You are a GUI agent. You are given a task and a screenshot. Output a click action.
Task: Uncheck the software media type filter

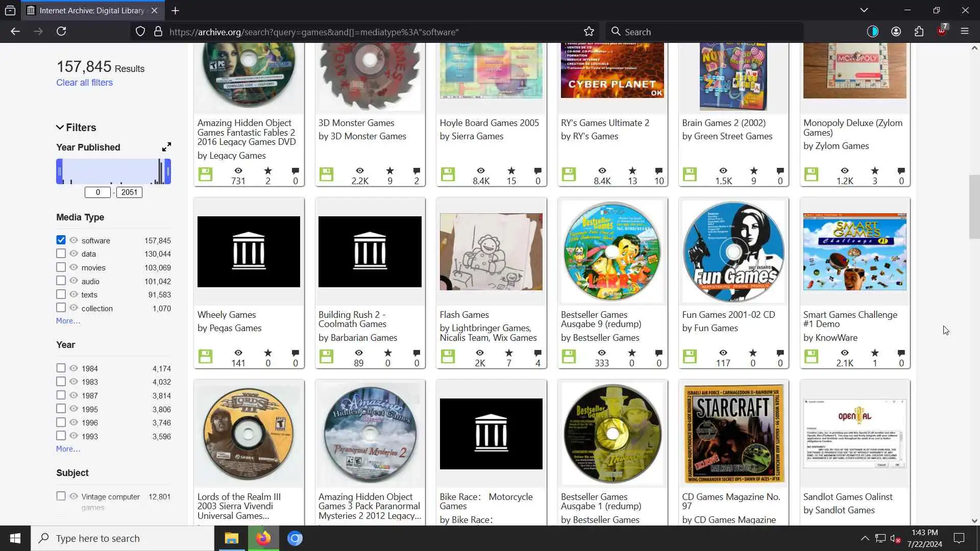[x=61, y=240]
